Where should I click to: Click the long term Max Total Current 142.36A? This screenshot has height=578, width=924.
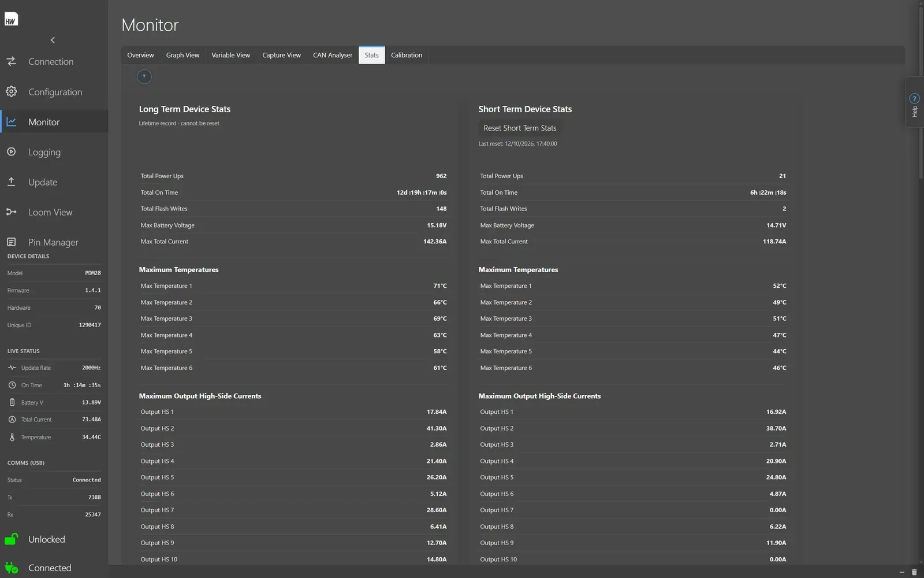pyautogui.click(x=435, y=242)
